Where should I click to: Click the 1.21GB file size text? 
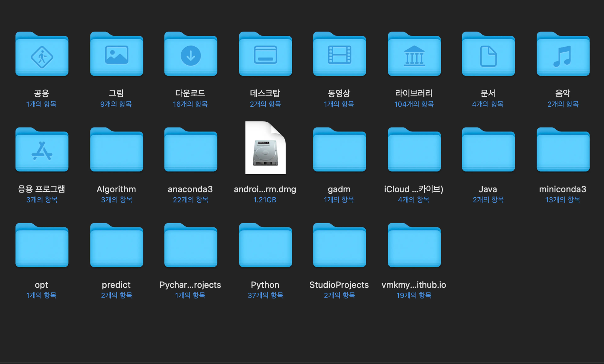click(265, 200)
